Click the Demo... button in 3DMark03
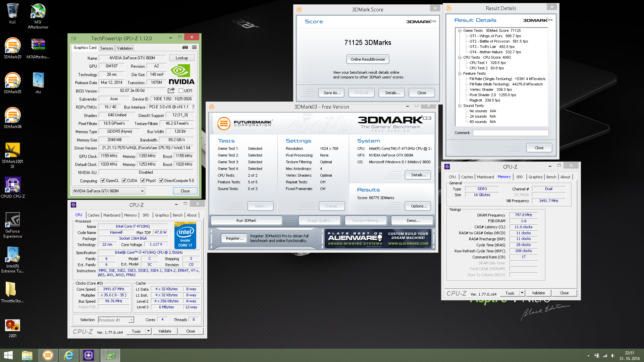Viewport: 644px width, 362px height. [x=413, y=221]
